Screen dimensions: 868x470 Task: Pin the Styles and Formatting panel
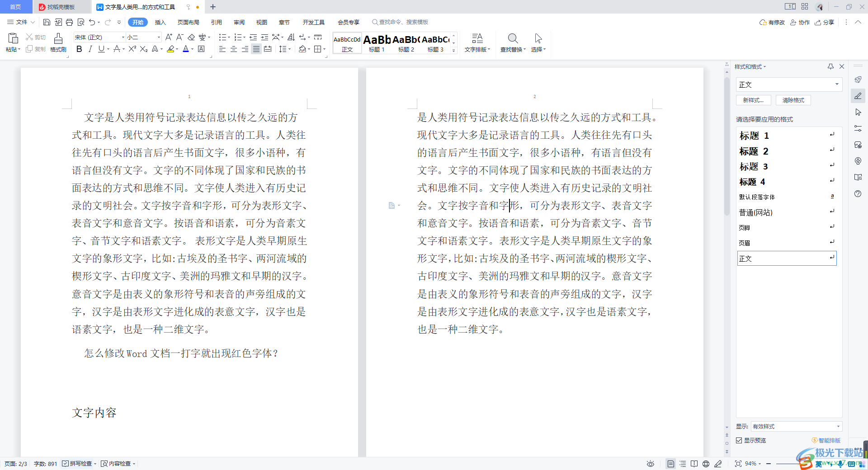(x=830, y=66)
